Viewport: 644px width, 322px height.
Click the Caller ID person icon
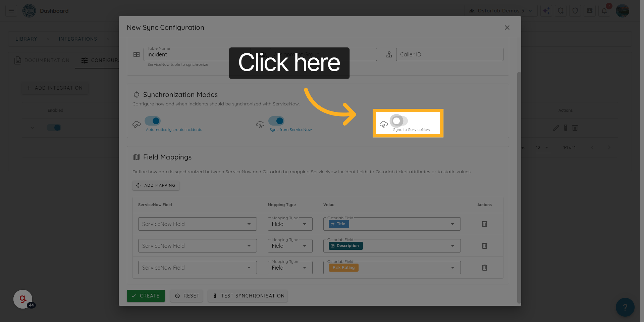(x=389, y=54)
